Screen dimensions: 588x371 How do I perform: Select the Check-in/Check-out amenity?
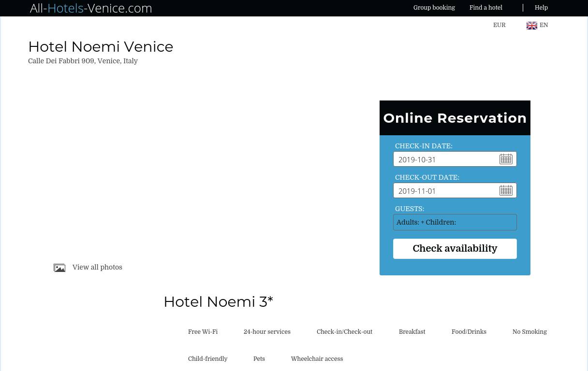(344, 332)
